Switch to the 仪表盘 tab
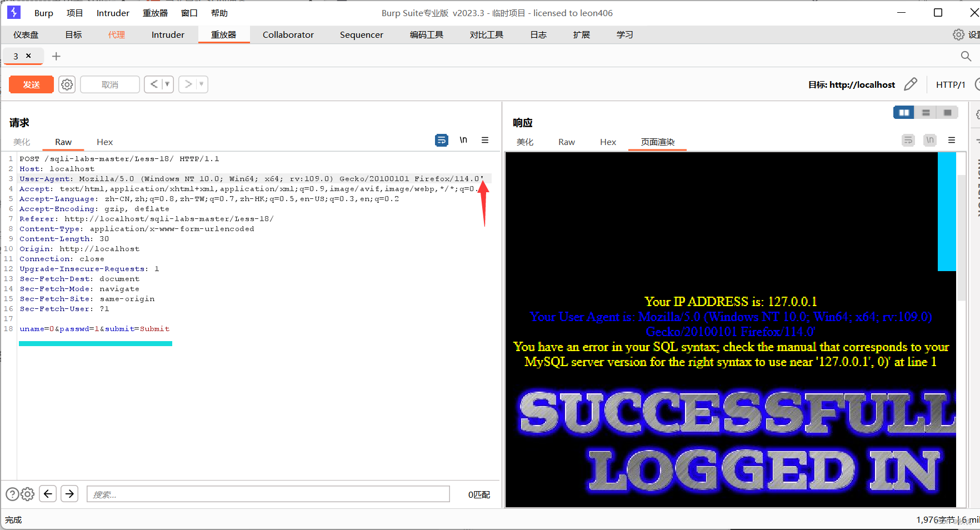The image size is (980, 530). pyautogui.click(x=26, y=34)
